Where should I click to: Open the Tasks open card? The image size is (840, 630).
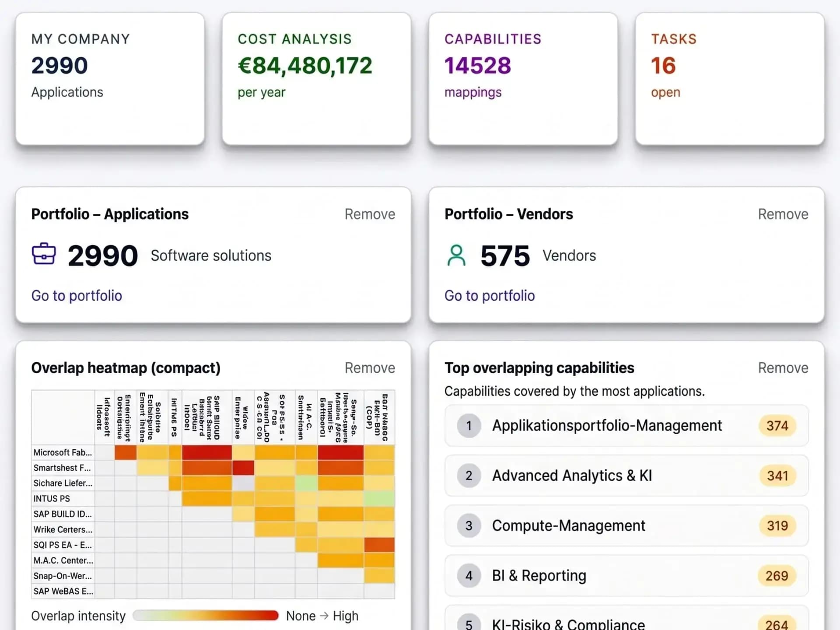[730, 79]
